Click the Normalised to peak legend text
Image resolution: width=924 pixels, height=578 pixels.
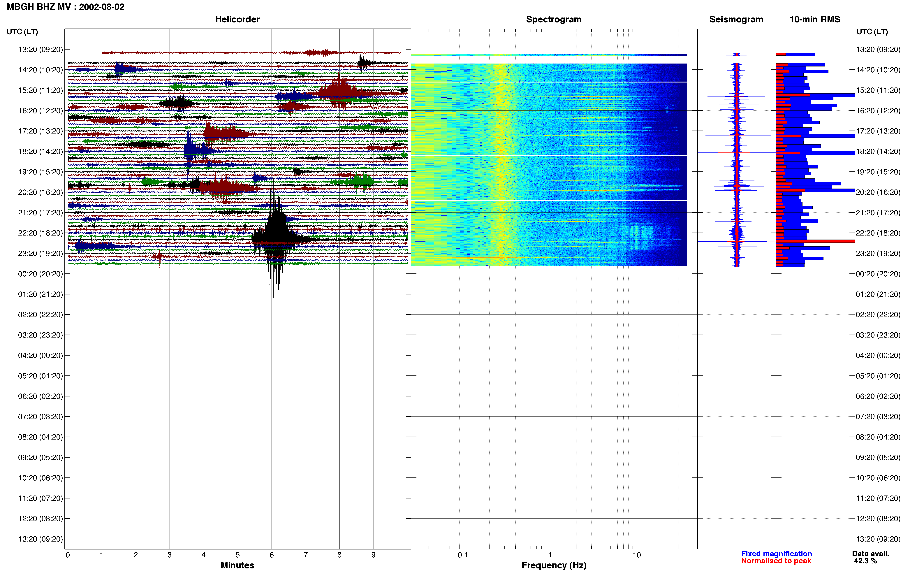pyautogui.click(x=776, y=561)
